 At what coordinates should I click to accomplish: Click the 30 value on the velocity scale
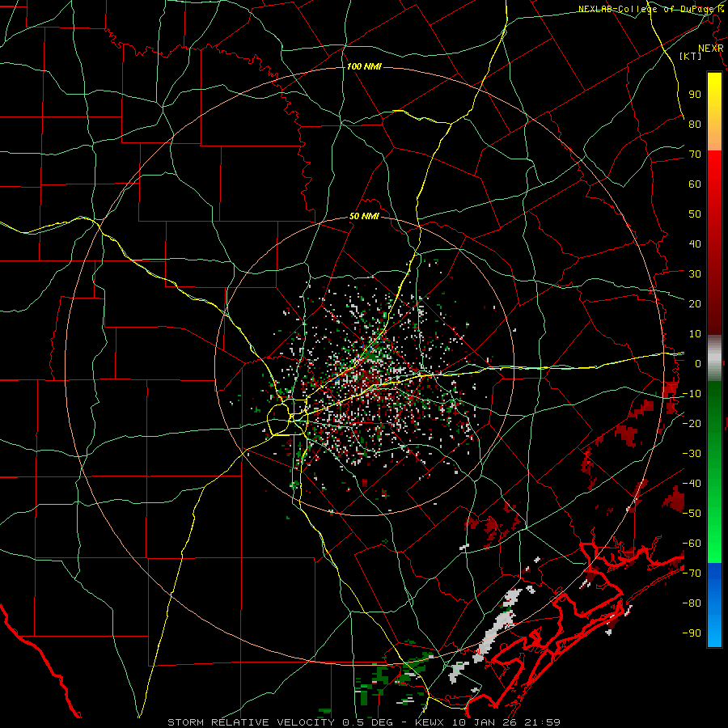pyautogui.click(x=695, y=274)
